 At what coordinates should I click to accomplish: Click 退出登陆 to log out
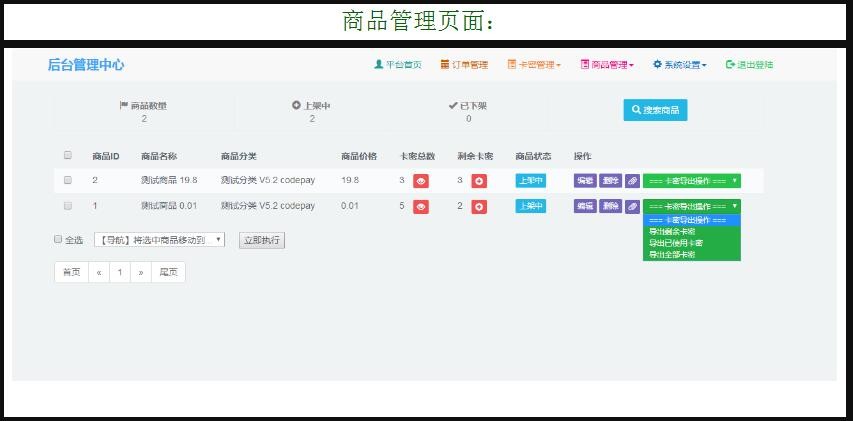749,65
